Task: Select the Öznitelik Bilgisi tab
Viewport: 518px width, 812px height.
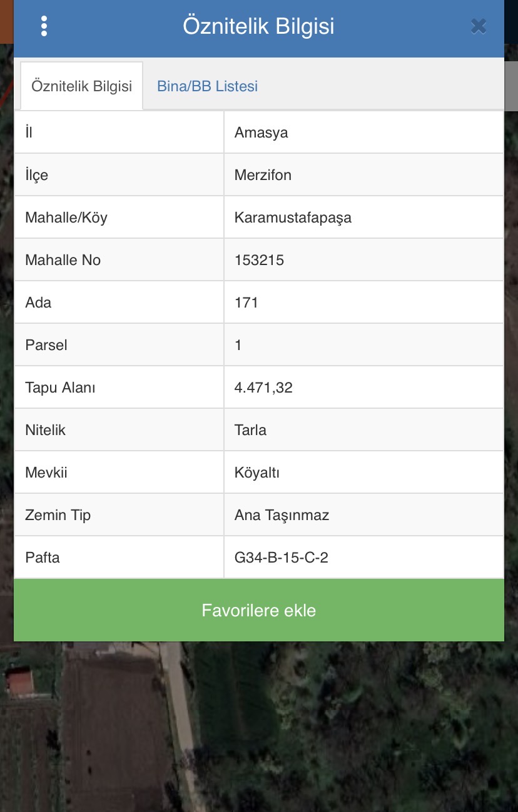Action: [x=81, y=86]
